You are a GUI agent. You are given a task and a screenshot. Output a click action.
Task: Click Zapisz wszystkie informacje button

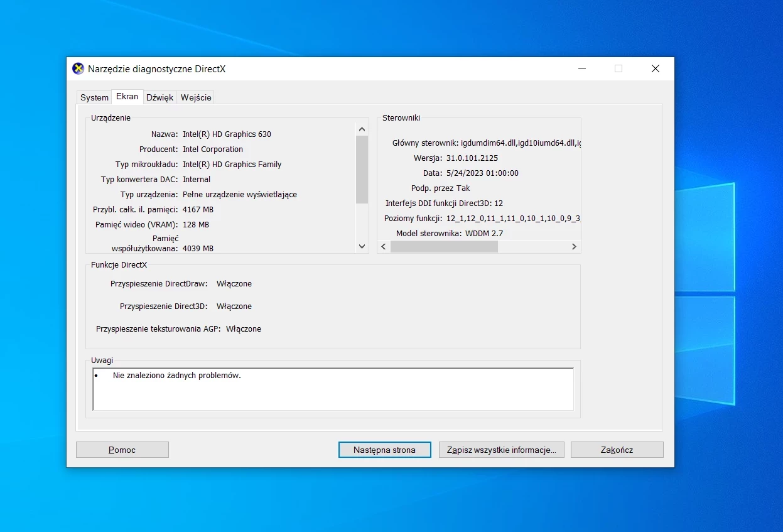click(501, 450)
